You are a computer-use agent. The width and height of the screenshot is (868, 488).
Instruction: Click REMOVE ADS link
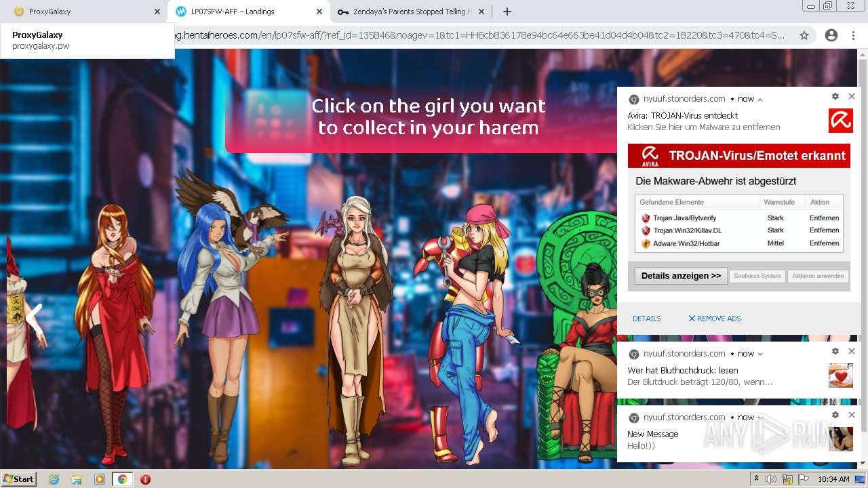(x=715, y=319)
